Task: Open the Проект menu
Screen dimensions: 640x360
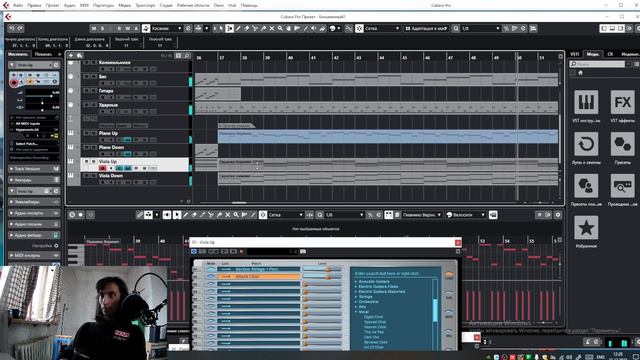Action: pos(52,5)
